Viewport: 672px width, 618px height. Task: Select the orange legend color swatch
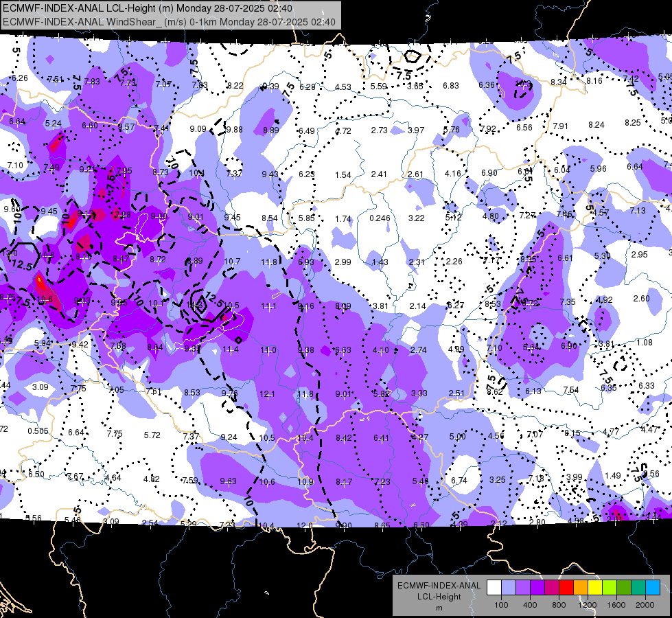[581, 588]
